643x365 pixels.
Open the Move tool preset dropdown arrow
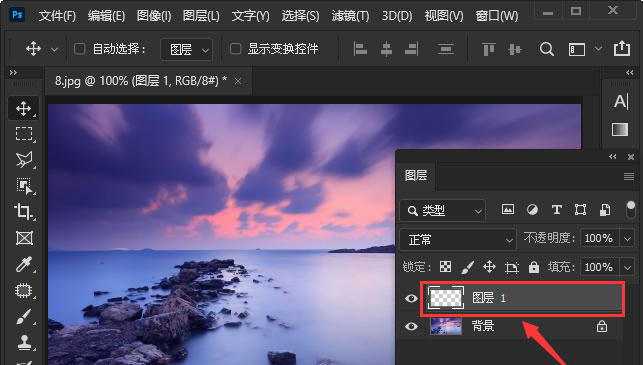[54, 50]
